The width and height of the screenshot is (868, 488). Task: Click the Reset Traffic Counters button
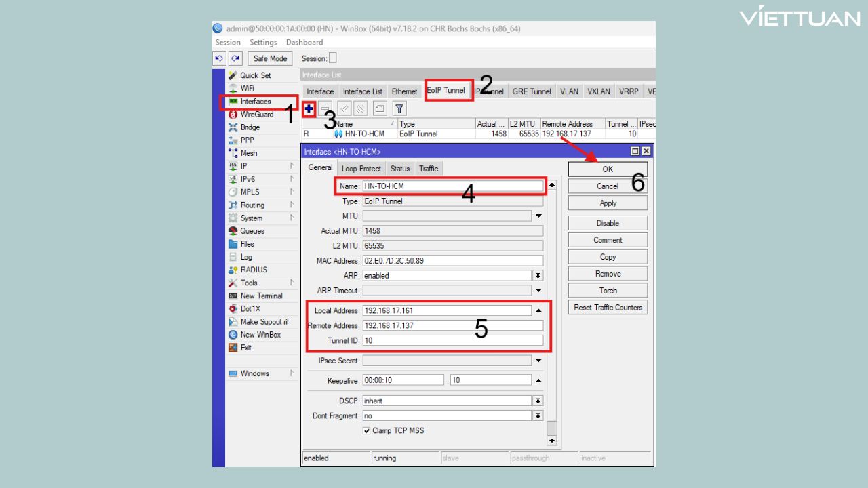[608, 308]
